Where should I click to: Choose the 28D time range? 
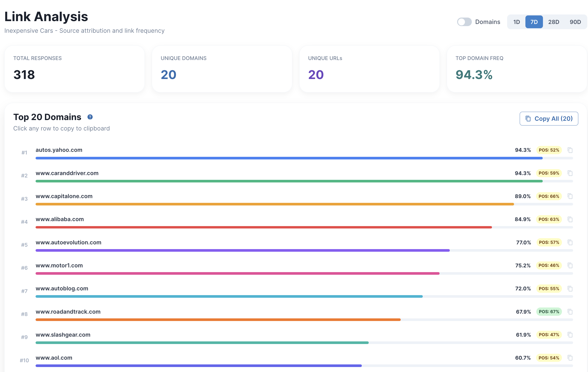pyautogui.click(x=553, y=22)
